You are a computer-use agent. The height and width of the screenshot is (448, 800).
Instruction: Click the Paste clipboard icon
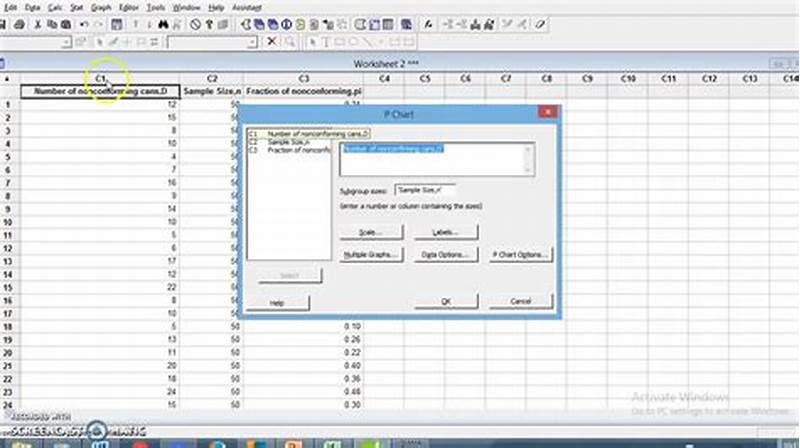coord(66,24)
